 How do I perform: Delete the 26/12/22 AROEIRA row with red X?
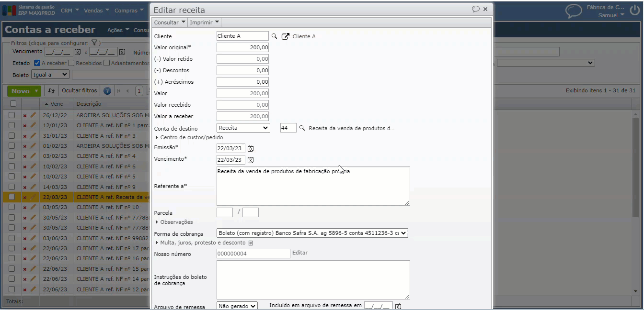pyautogui.click(x=25, y=116)
